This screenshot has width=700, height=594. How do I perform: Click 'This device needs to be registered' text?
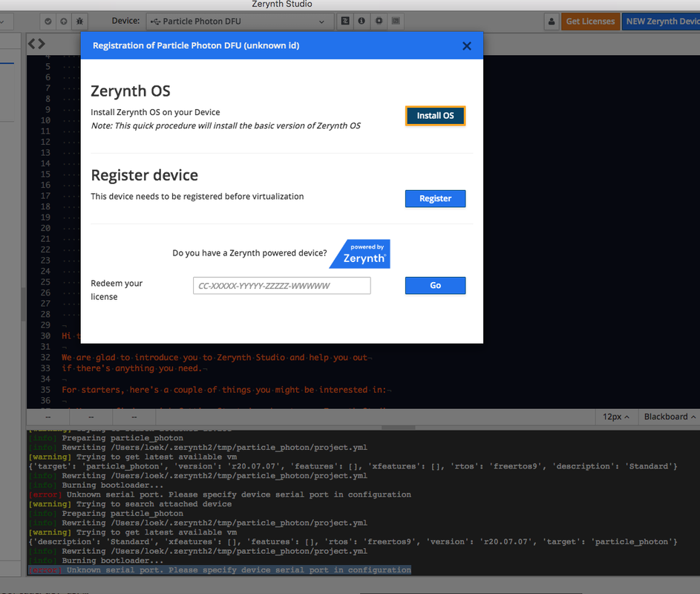pyautogui.click(x=197, y=197)
